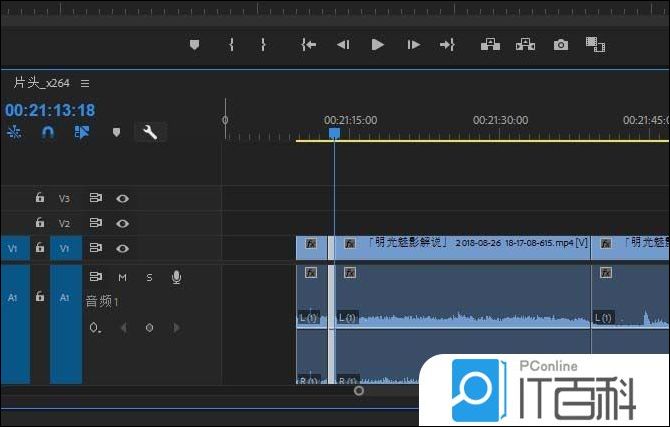
Task: Click the Extract button
Action: (525, 45)
